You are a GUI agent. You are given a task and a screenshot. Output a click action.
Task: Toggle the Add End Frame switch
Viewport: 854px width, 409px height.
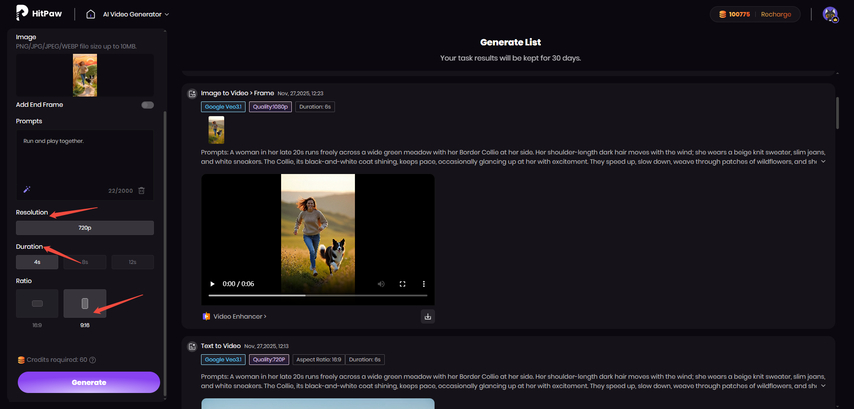click(147, 105)
